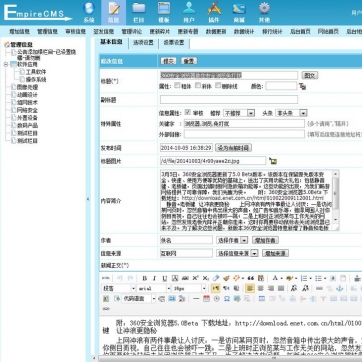Image resolution: width=362 pixels, height=362 pixels.
Task: Click the eraser remove-format icon
Action: tap(216, 278)
